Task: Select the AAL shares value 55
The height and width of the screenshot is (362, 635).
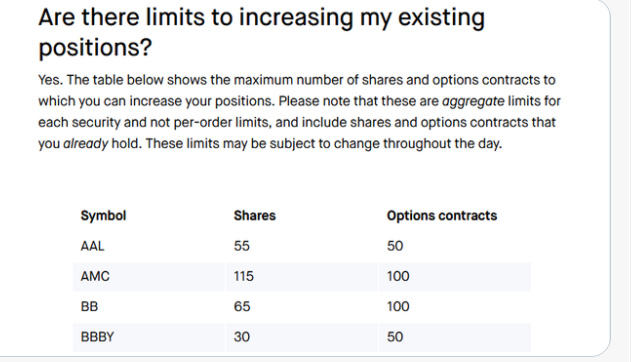Action: (242, 246)
